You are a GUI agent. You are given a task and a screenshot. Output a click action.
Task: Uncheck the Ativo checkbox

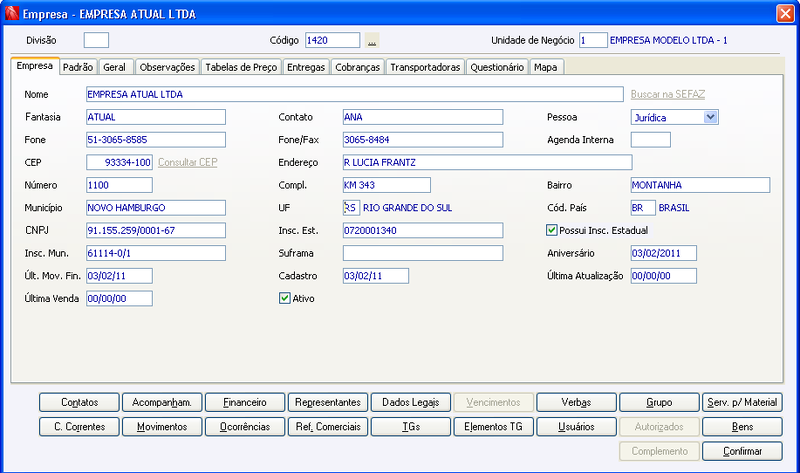tap(285, 298)
